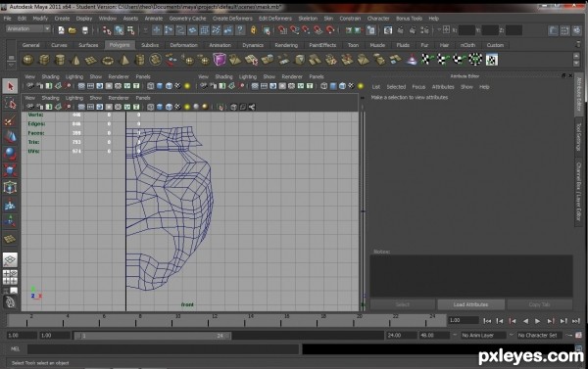Click the New Scene icon
The width and height of the screenshot is (588, 369).
coord(61,30)
